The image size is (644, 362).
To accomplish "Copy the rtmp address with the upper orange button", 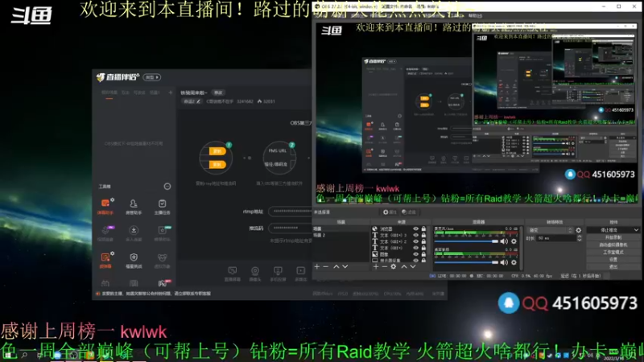I will 217,151.
